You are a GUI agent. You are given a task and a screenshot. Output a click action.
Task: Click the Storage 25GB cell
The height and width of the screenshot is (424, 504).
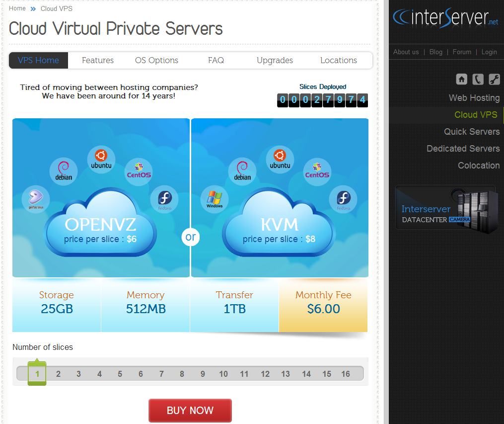57,305
